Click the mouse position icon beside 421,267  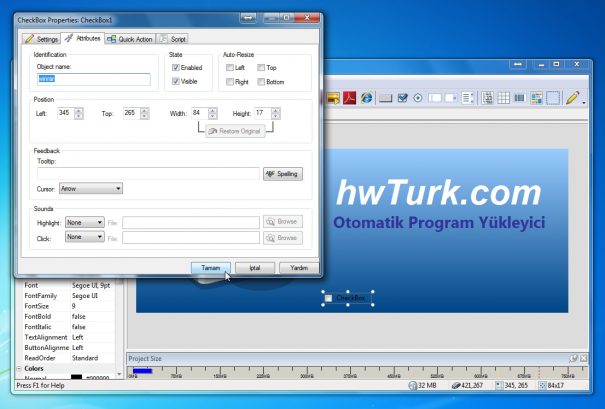click(x=456, y=385)
